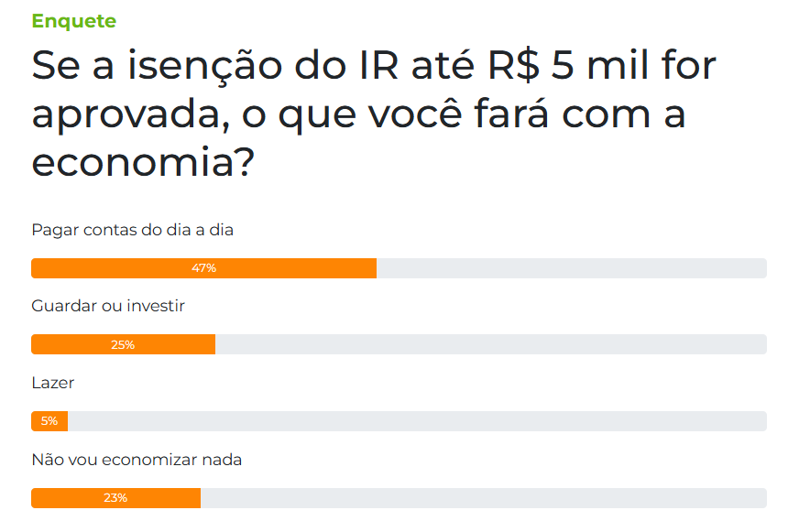Click the 23% percentage label
This screenshot has width=799, height=532.
tap(115, 498)
